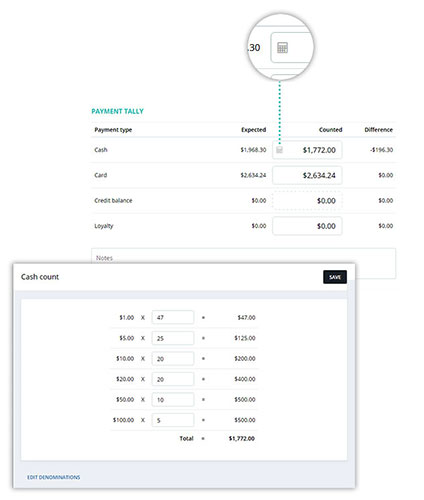Screen dimensions: 424x500
Task: Edit the $20.00 quantity field
Action: (x=173, y=379)
